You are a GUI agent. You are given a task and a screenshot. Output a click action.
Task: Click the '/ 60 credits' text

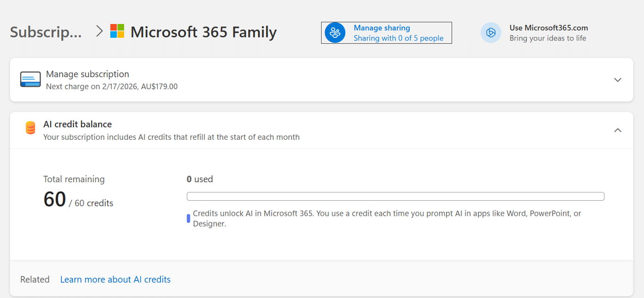tap(91, 203)
